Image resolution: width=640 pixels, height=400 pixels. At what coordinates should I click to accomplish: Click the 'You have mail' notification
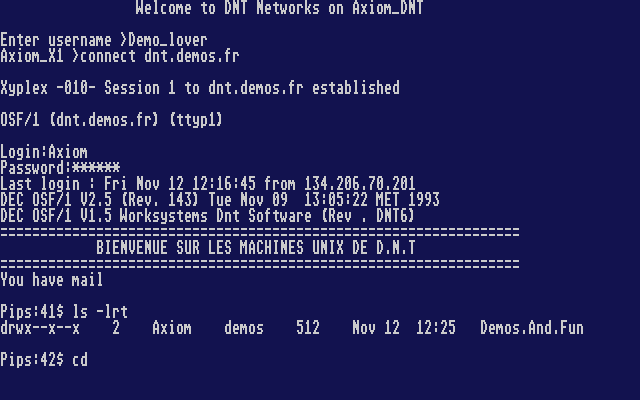tap(51, 280)
